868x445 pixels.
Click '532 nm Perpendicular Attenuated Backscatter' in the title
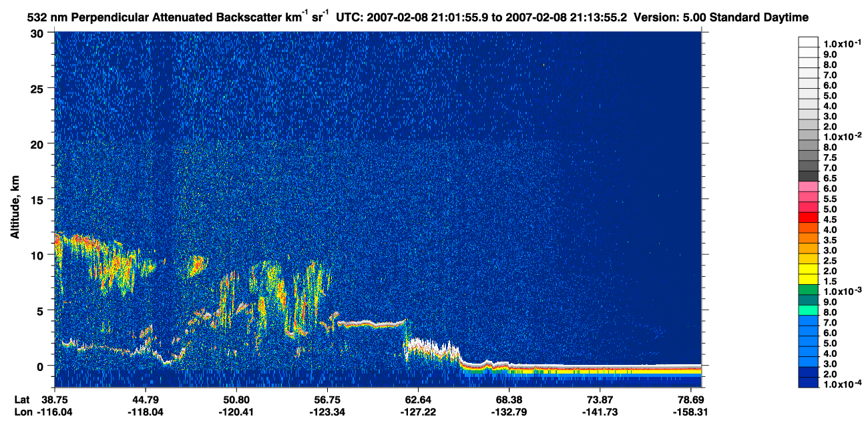154,17
